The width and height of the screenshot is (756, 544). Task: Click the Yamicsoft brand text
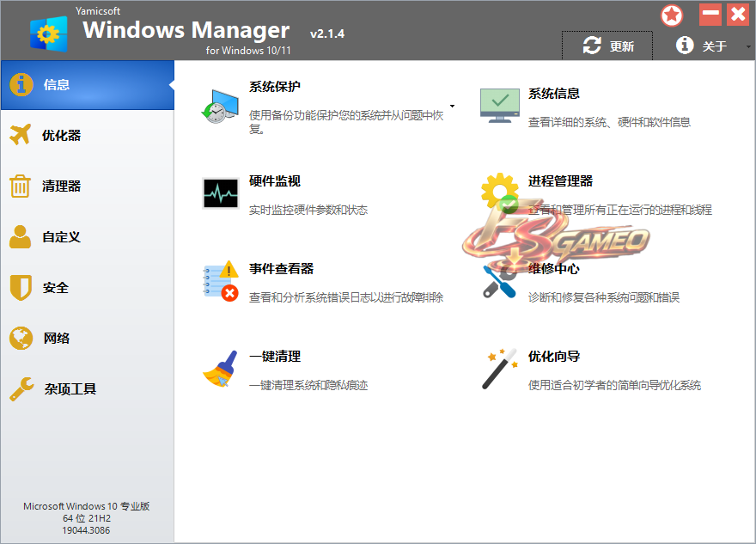point(98,11)
